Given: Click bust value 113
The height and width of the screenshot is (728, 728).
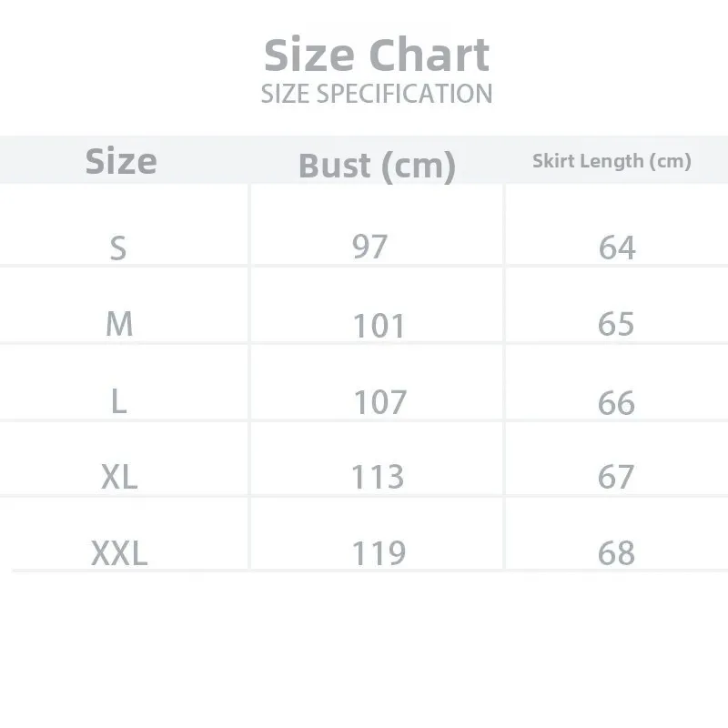Looking at the screenshot, I should coord(378,476).
